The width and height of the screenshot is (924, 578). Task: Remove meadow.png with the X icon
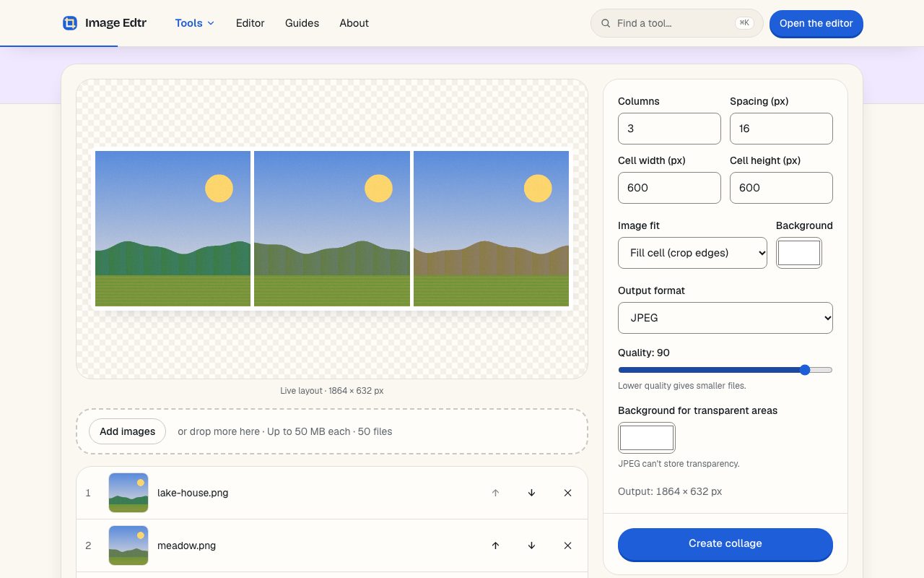click(567, 545)
